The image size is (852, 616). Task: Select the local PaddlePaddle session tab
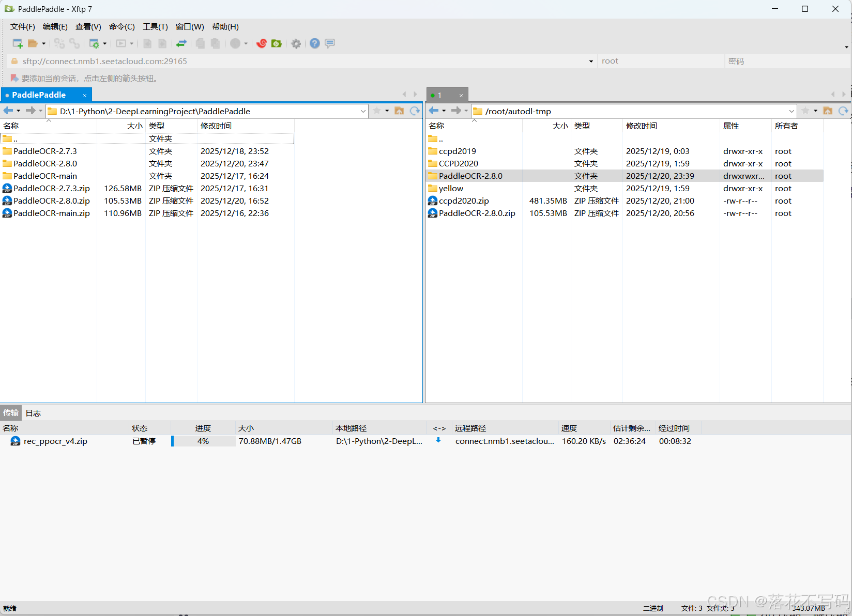click(46, 95)
